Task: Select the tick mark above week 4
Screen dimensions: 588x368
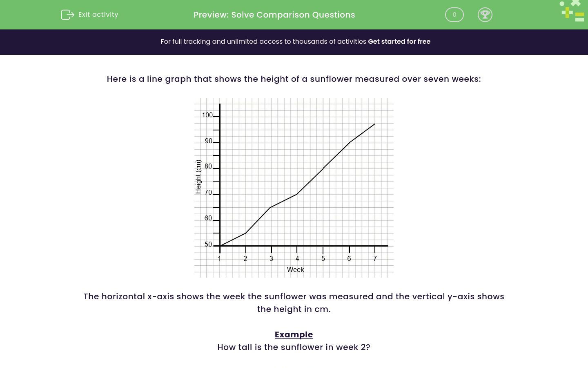Action: [x=297, y=250]
